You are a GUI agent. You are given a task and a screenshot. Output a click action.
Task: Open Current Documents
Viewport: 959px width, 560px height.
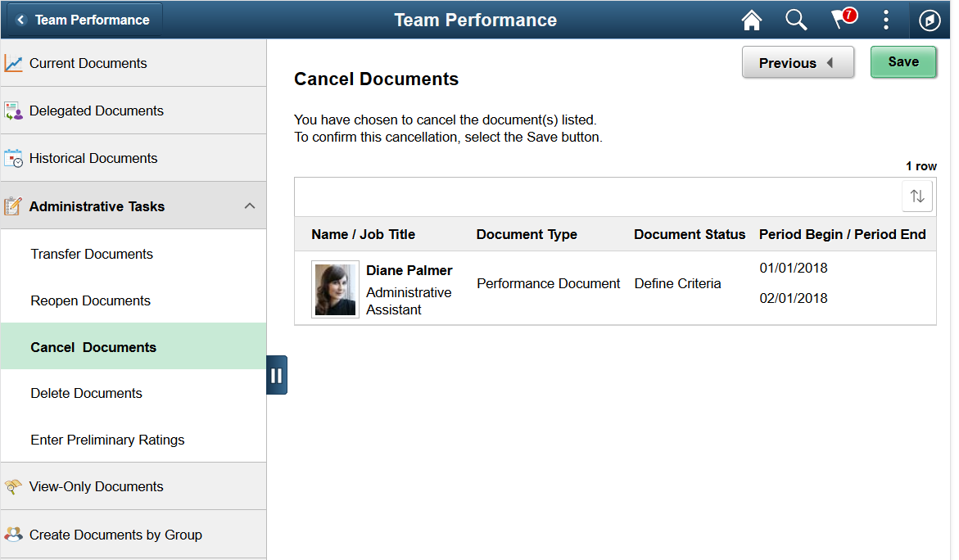point(133,63)
